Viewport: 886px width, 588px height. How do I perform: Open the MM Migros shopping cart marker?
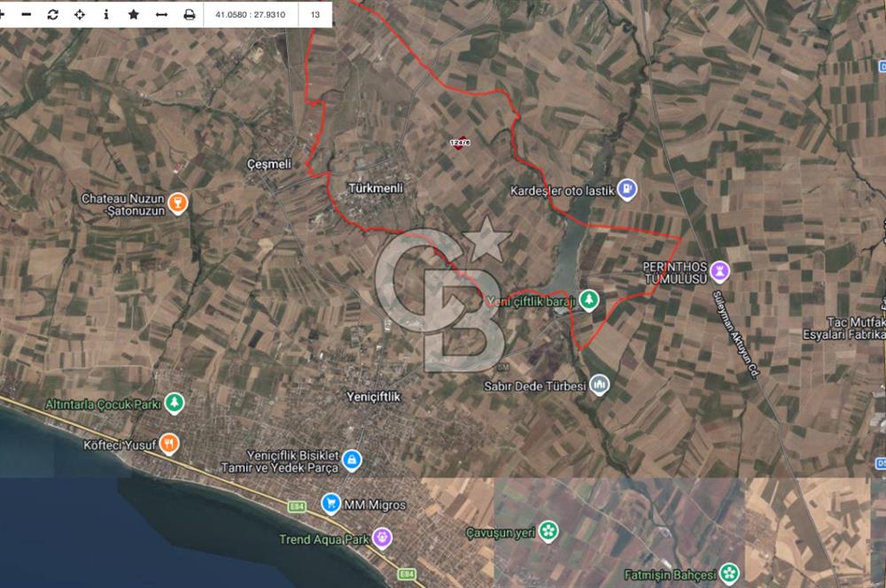(x=330, y=503)
